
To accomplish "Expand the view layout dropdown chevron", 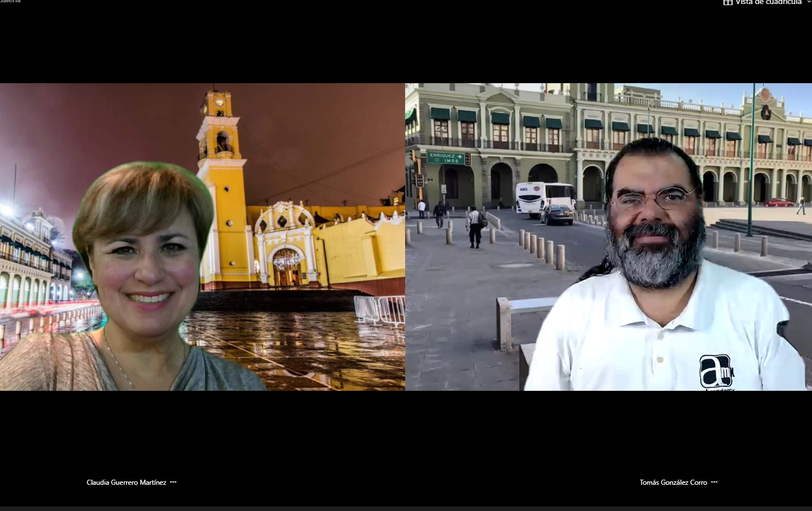I will 809,2.
